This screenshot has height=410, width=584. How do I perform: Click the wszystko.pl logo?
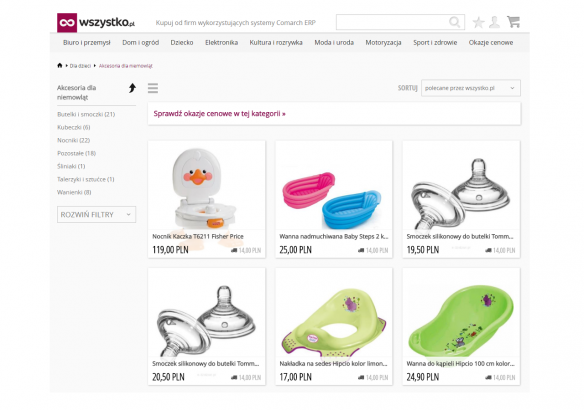coord(96,23)
